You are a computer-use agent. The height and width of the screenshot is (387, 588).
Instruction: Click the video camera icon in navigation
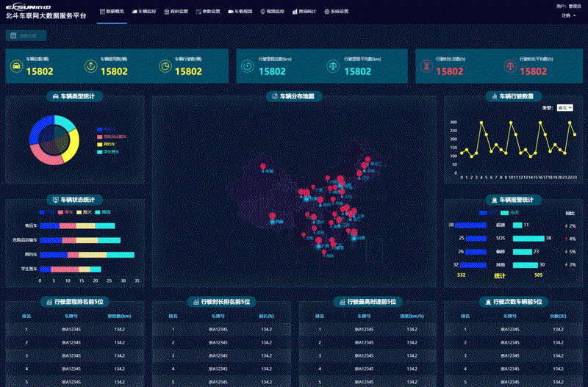coord(230,12)
